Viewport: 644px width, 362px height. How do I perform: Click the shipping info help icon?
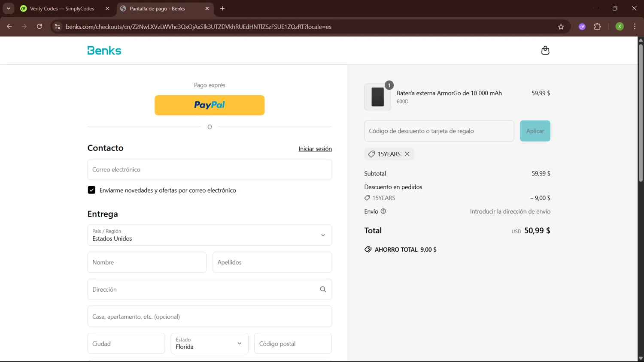[x=383, y=211]
